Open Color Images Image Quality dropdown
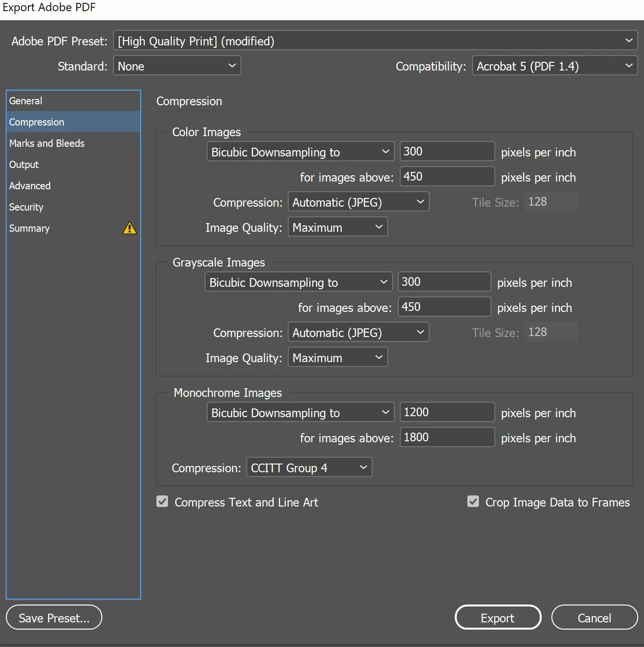The width and height of the screenshot is (644, 647). point(337,227)
